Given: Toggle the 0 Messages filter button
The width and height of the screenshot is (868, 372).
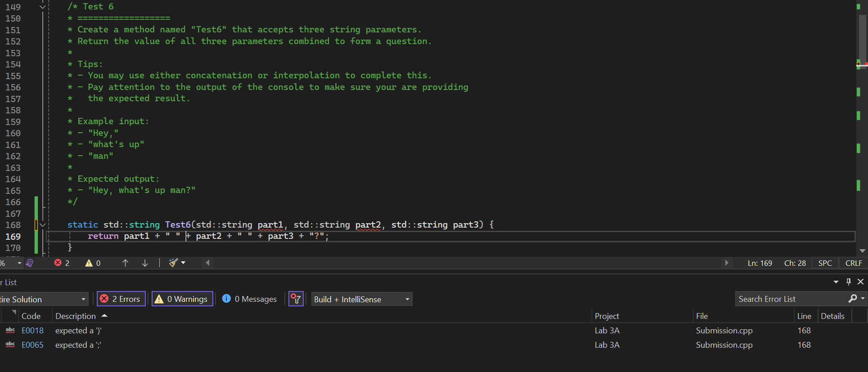Looking at the screenshot, I should 250,299.
